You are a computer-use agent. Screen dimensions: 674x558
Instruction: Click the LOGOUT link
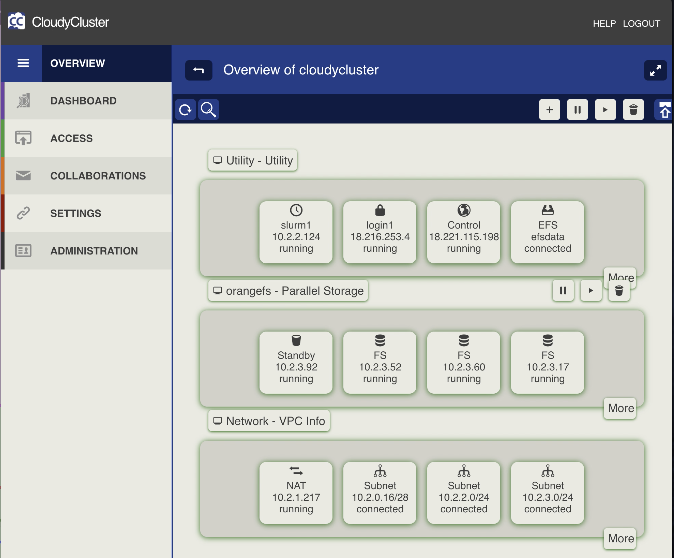coord(641,24)
